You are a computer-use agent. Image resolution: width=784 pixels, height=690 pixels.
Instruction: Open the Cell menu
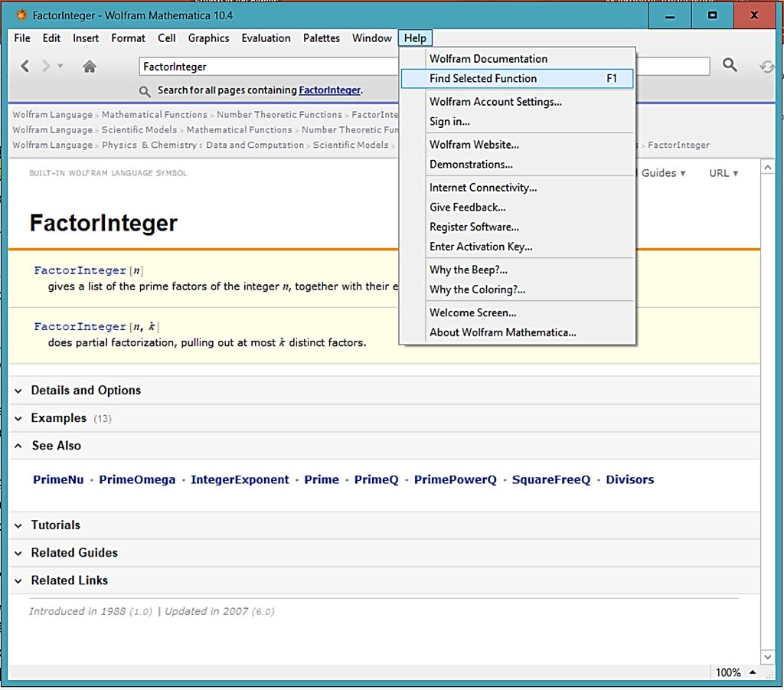pyautogui.click(x=166, y=38)
